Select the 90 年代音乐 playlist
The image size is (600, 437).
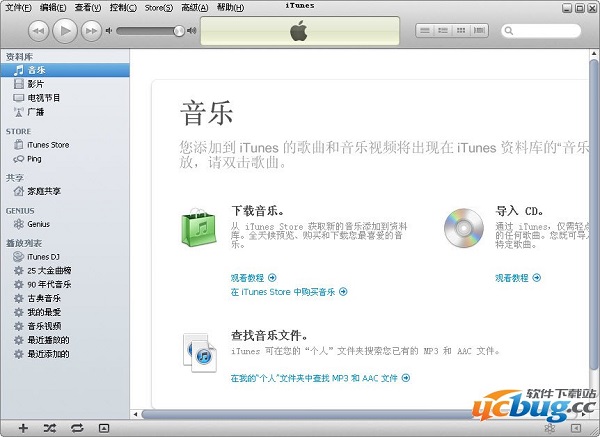[65, 284]
